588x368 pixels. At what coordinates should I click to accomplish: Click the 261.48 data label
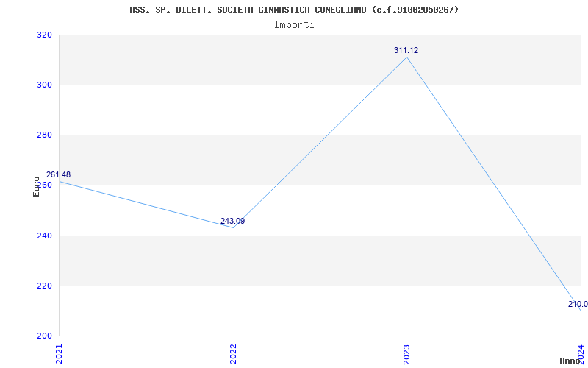58,174
